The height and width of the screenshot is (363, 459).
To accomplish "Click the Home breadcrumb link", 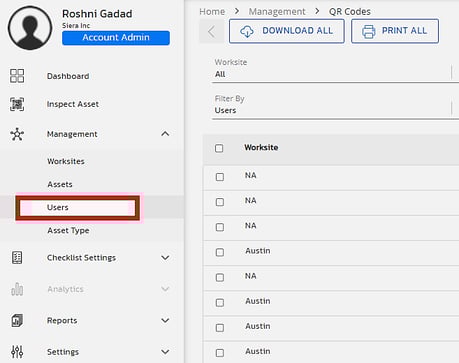I will pos(212,12).
